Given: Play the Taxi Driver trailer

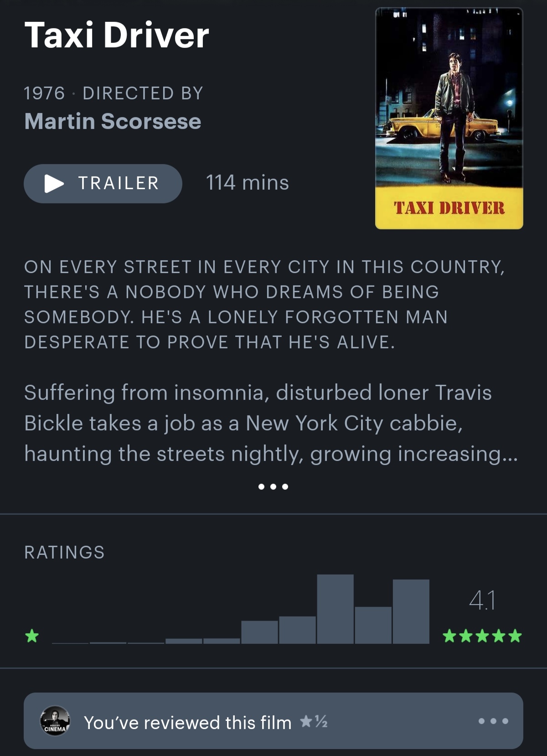Looking at the screenshot, I should tap(103, 183).
